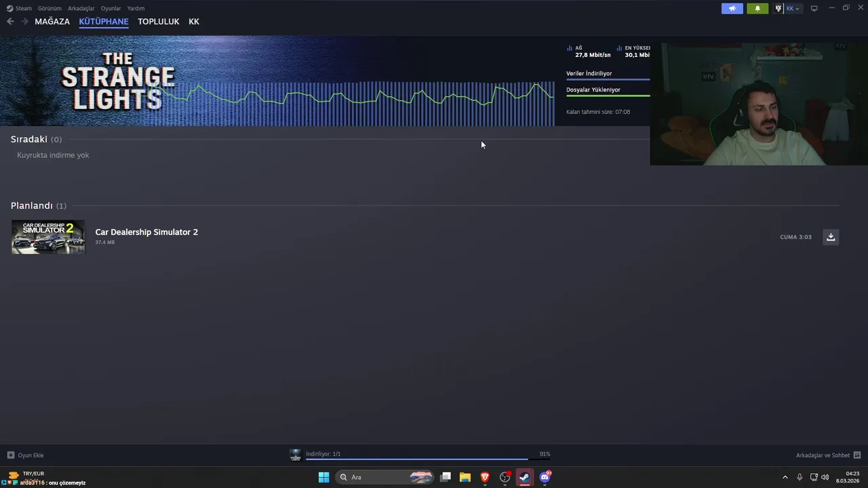Open the Windows Start menu
The width and height of the screenshot is (868, 488).
click(323, 477)
